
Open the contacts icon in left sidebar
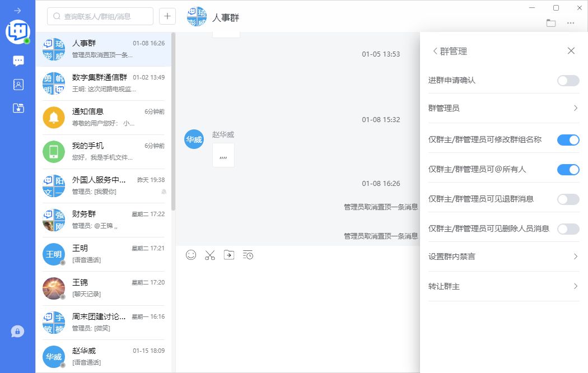[x=18, y=85]
